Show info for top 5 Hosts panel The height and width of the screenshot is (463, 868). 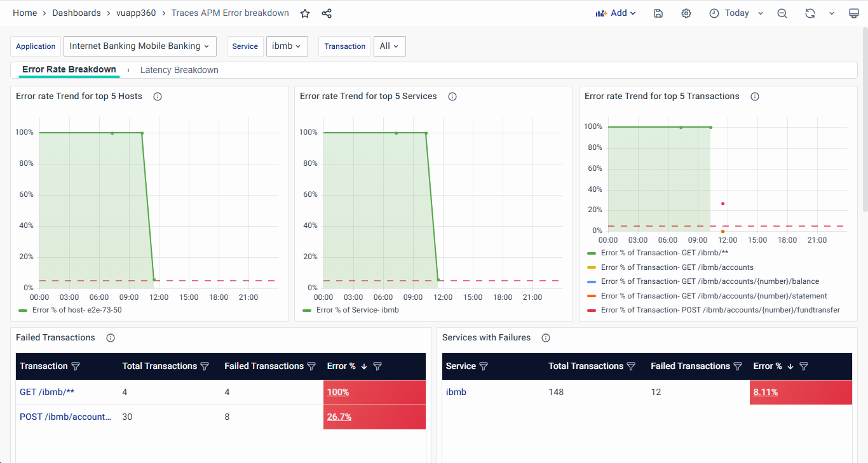158,97
